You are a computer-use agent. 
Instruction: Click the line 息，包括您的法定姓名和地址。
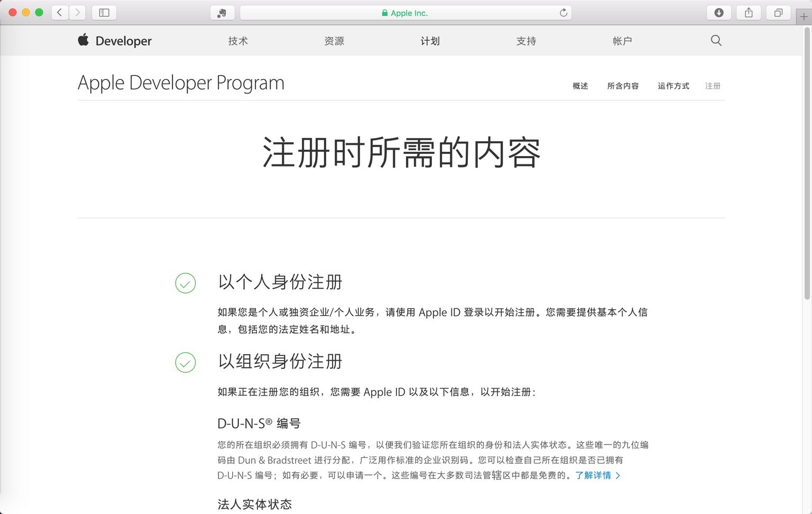(x=289, y=329)
